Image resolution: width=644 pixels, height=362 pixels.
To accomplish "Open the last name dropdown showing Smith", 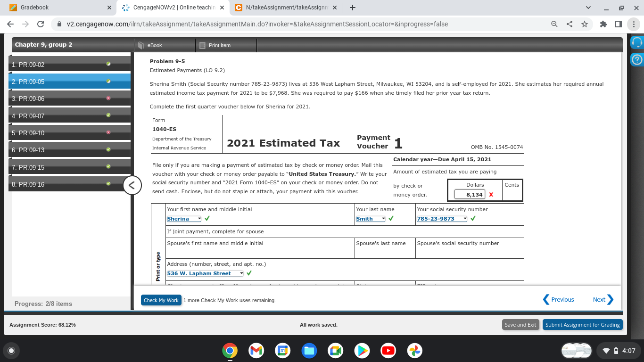I will pyautogui.click(x=371, y=219).
